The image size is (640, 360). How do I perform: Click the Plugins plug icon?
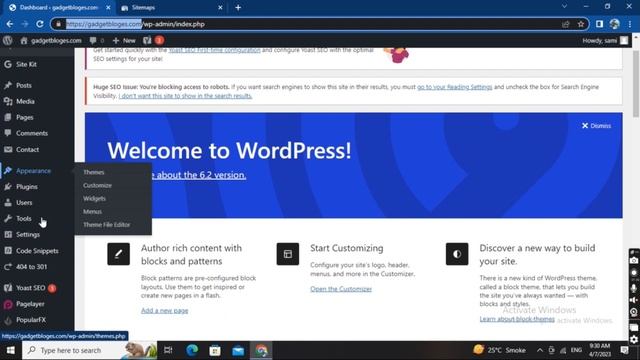(8, 187)
